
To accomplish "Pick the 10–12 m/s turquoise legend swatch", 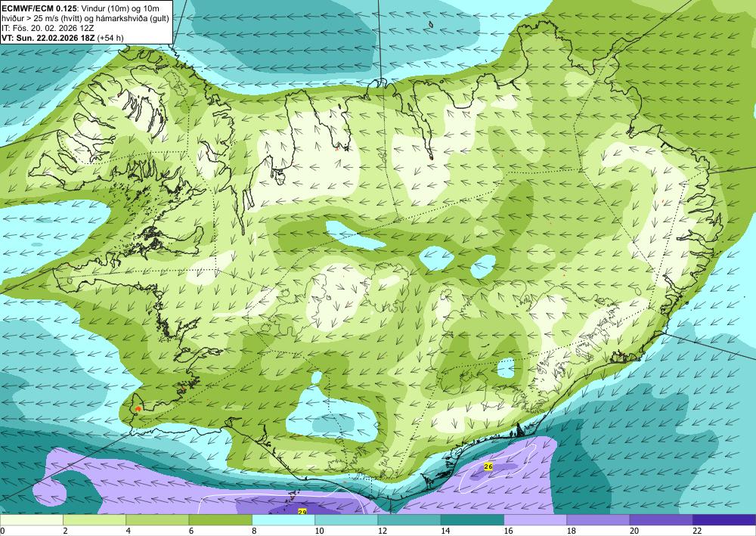I will (x=346, y=520).
